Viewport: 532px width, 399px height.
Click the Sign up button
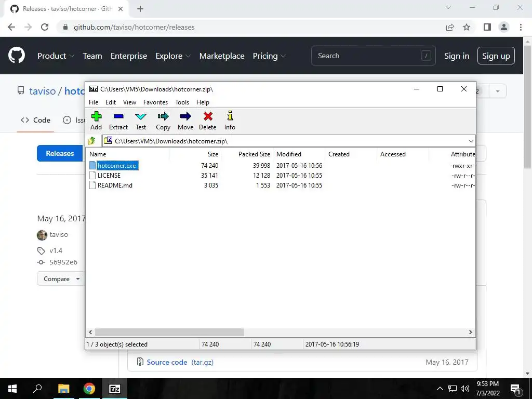496,56
